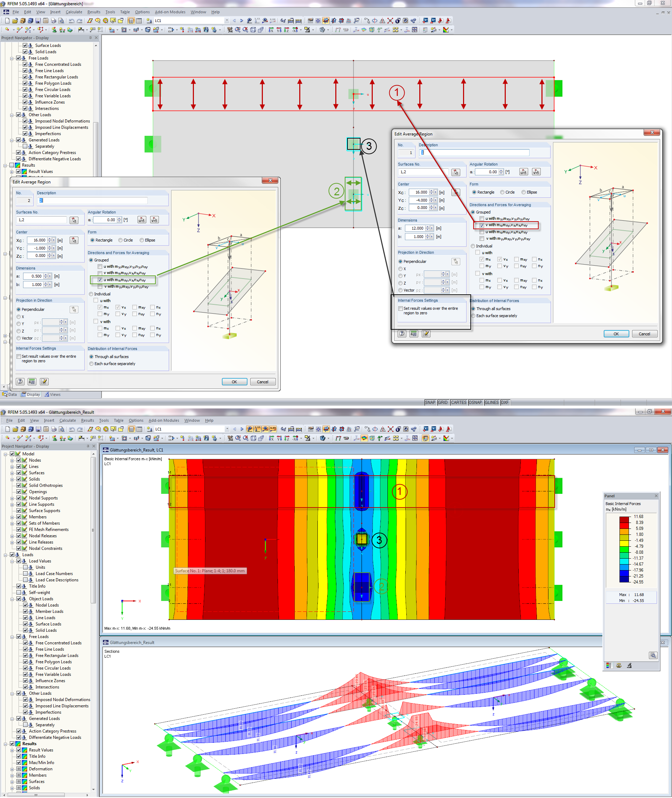672x798 pixels.
Task: Switch to the Data tab of the navigator
Action: tap(9, 394)
